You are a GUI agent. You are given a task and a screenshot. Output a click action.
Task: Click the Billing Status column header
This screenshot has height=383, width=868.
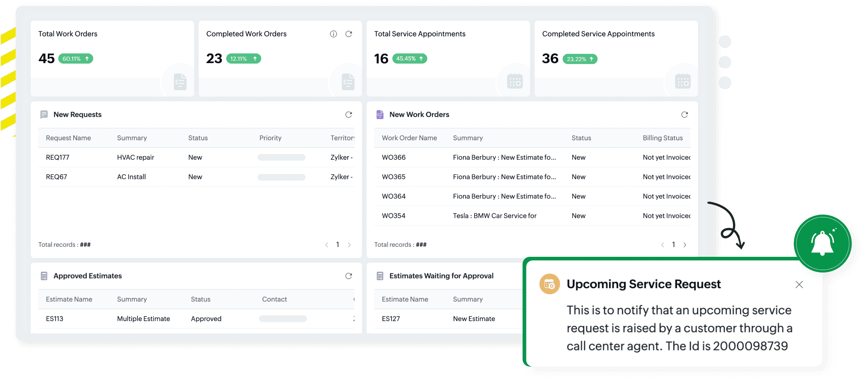[662, 138]
